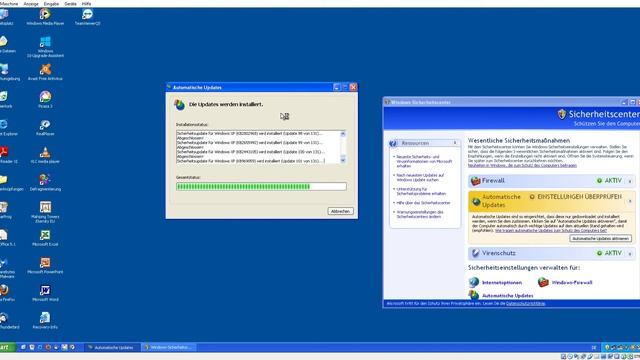Click the Gesamtstatus green progress bar
The height and width of the screenshot is (360, 640).
pos(261,187)
